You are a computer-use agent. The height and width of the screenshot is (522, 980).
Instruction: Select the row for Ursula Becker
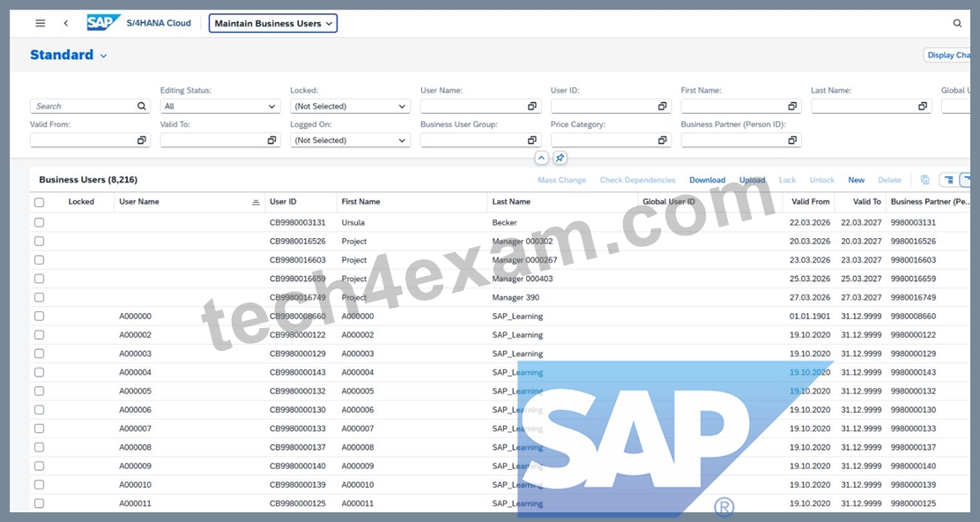pyautogui.click(x=40, y=222)
